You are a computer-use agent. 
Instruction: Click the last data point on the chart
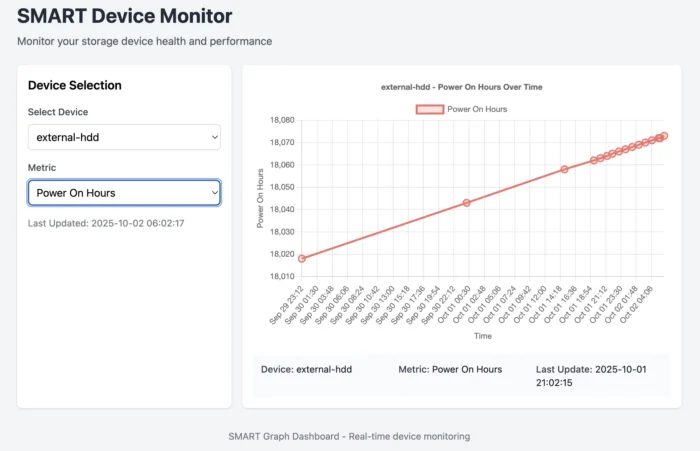(x=664, y=136)
